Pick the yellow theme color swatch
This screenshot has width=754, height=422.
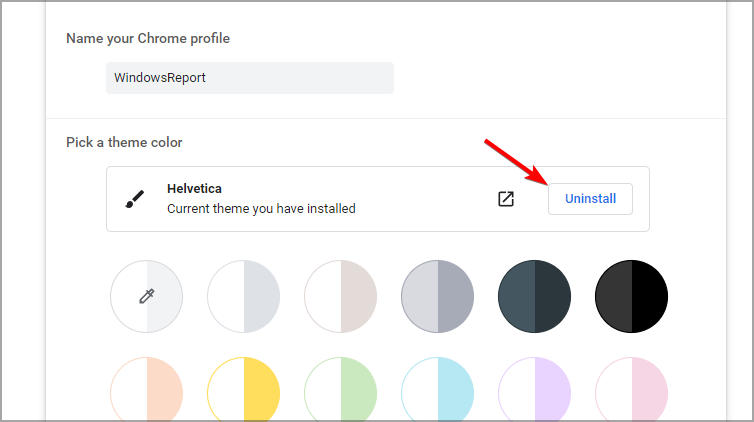tap(244, 389)
